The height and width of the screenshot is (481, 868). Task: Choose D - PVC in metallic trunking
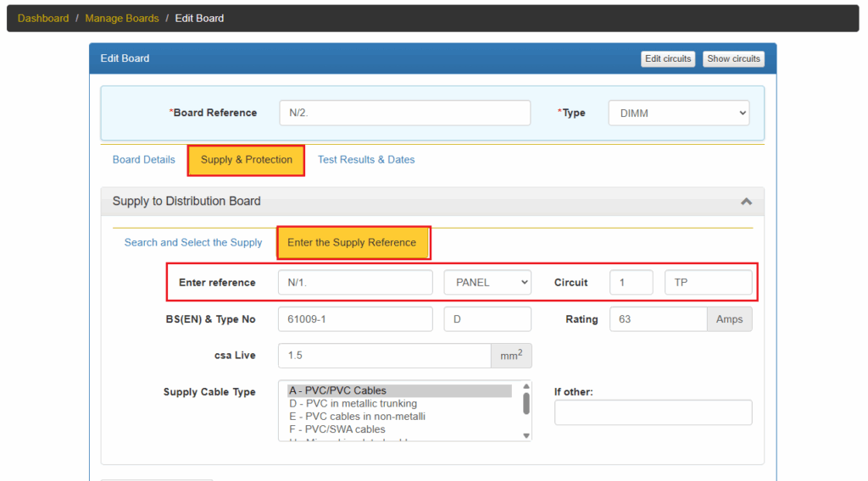click(x=353, y=404)
